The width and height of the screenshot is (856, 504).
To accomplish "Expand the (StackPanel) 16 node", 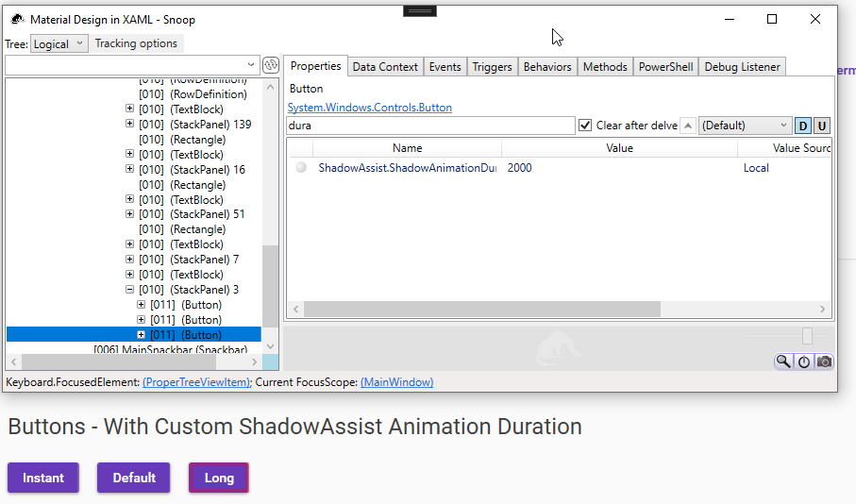I will click(129, 169).
